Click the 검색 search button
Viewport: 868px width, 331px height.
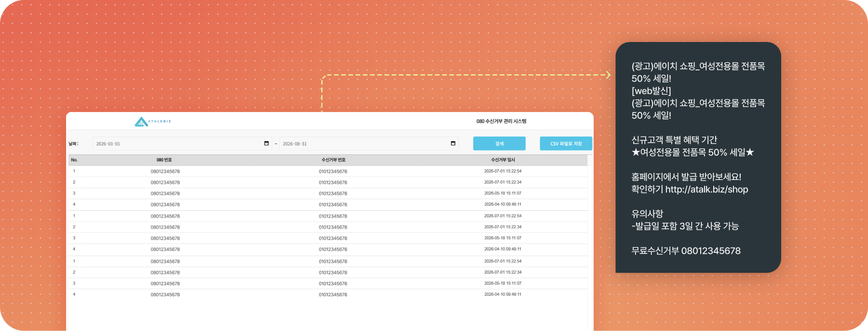(499, 143)
